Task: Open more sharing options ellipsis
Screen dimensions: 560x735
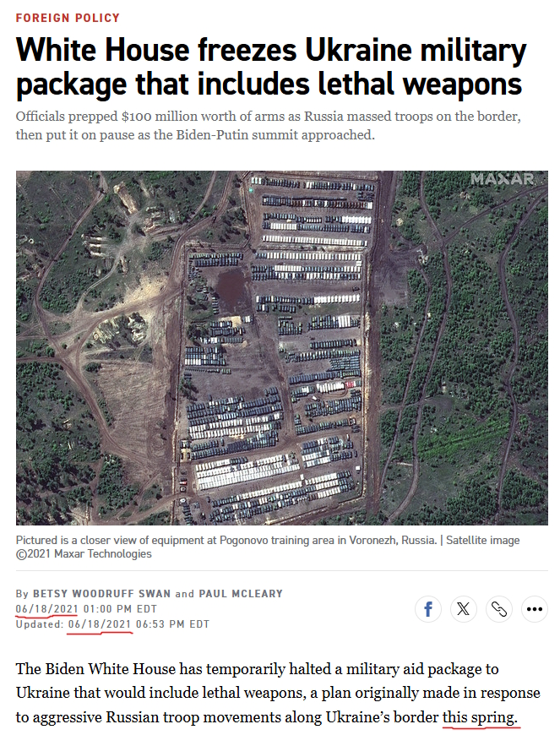Action: [x=535, y=609]
